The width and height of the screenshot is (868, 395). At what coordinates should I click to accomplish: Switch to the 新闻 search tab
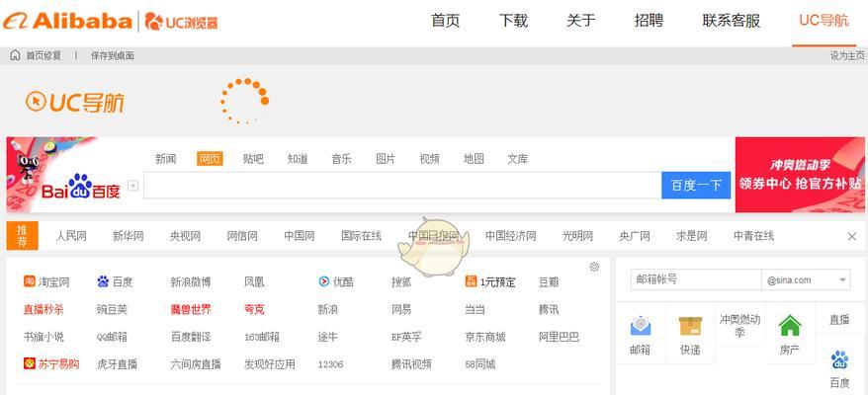165,159
